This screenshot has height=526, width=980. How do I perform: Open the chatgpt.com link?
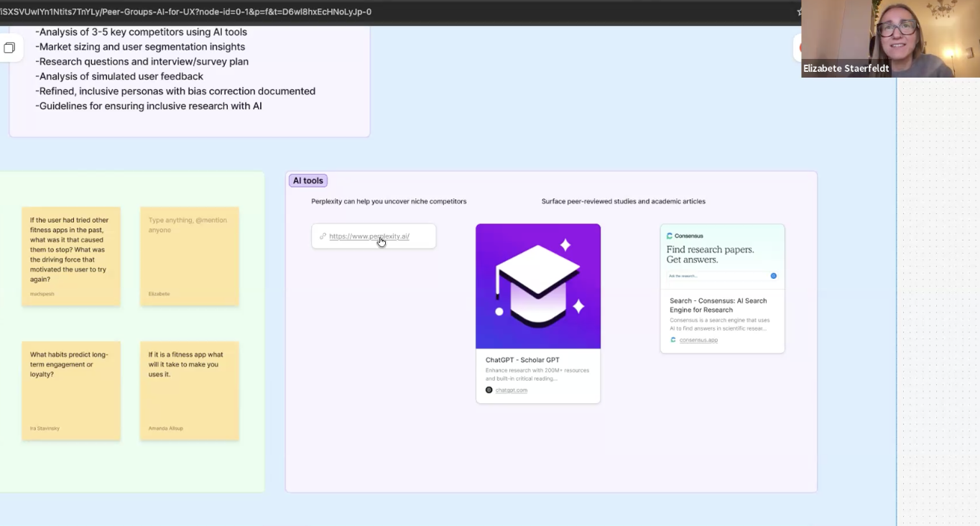tap(512, 390)
